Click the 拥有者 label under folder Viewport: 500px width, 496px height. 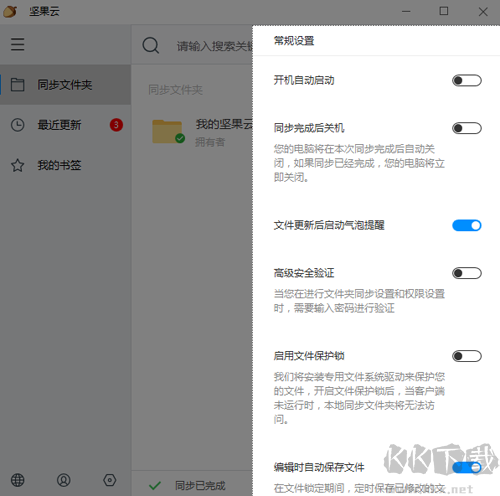210,142
